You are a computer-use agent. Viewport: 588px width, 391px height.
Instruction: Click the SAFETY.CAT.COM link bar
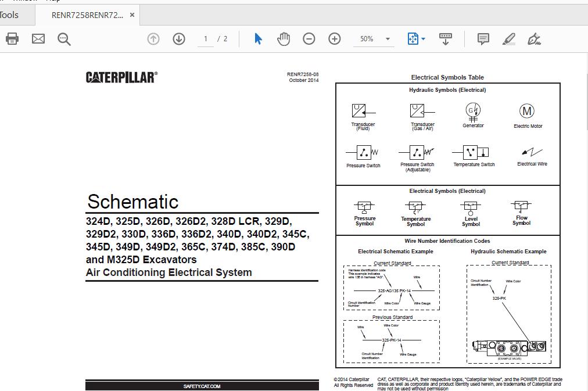click(202, 386)
